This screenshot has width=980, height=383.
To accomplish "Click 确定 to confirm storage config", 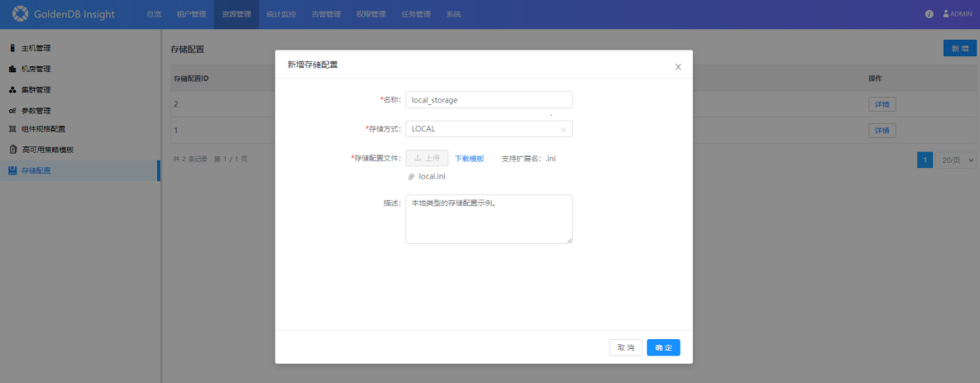I will [663, 347].
